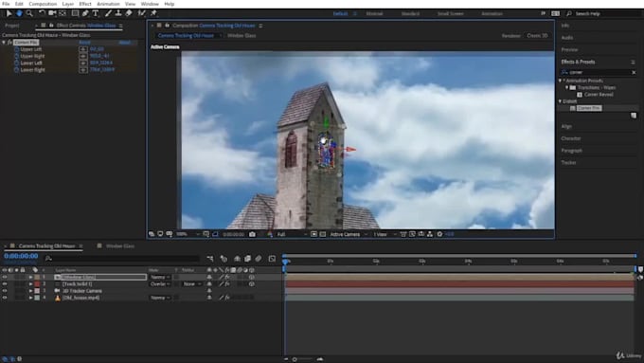The image size is (644, 363).
Task: Select the Zoom magnifier tool
Action: tap(29, 13)
